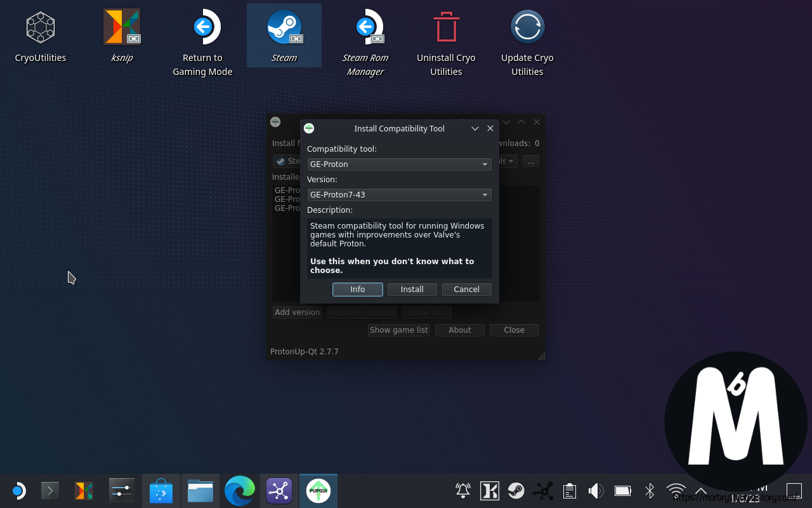Open the Bluetooth tray icon

[650, 491]
